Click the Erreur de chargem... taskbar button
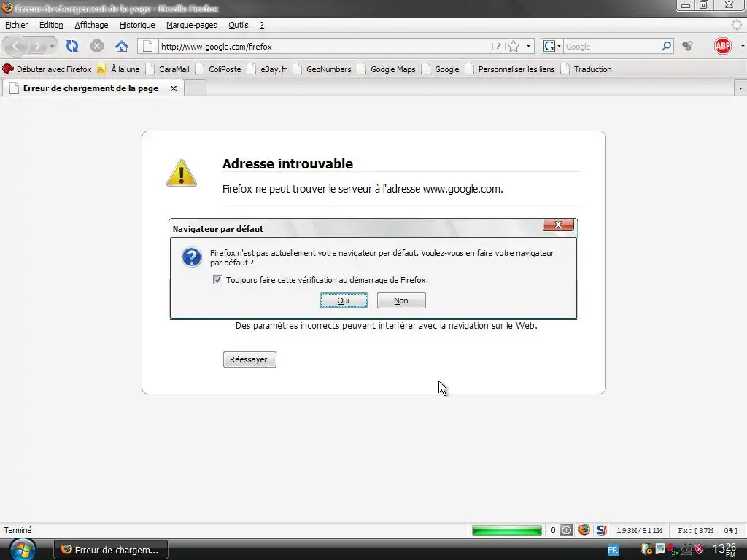Viewport: 747px width, 560px height. click(x=111, y=550)
